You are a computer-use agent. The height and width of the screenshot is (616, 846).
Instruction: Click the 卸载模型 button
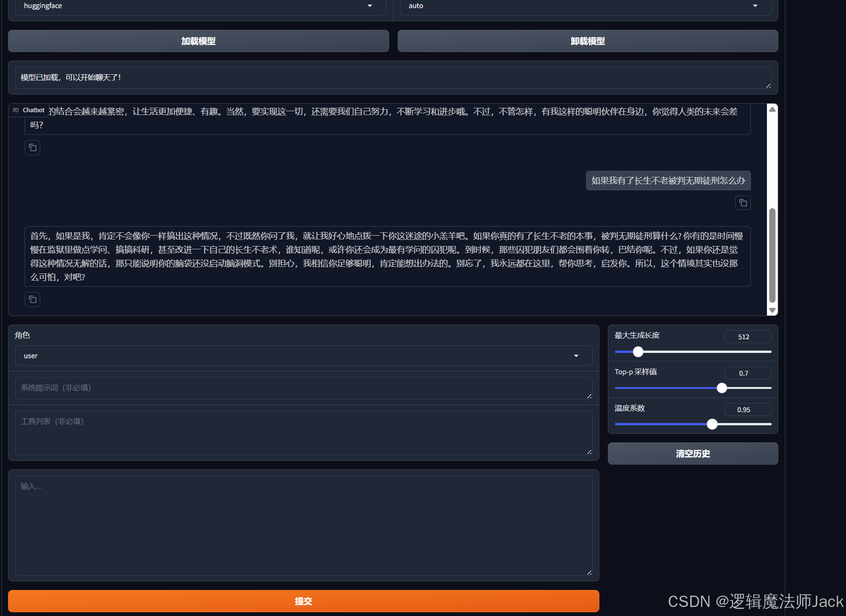click(588, 41)
